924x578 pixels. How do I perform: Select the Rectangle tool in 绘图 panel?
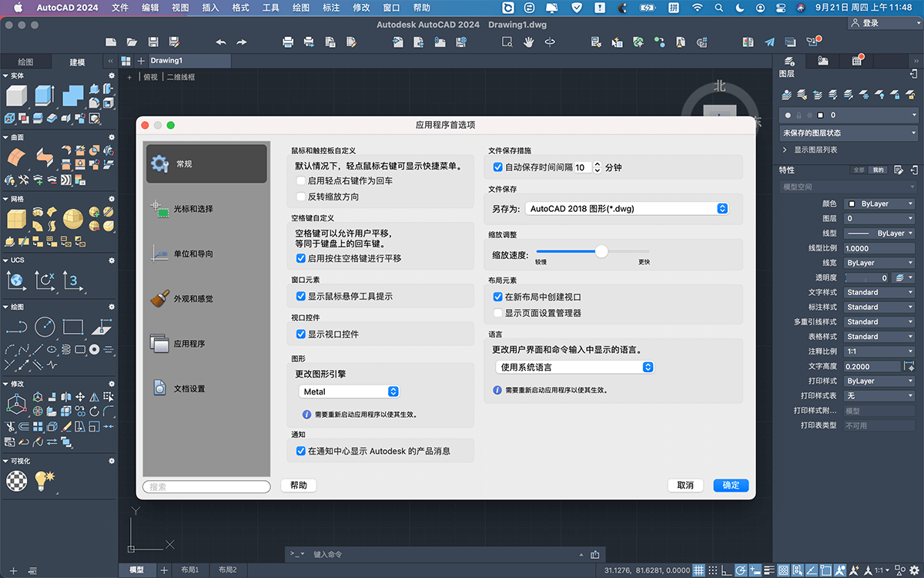[x=72, y=326]
